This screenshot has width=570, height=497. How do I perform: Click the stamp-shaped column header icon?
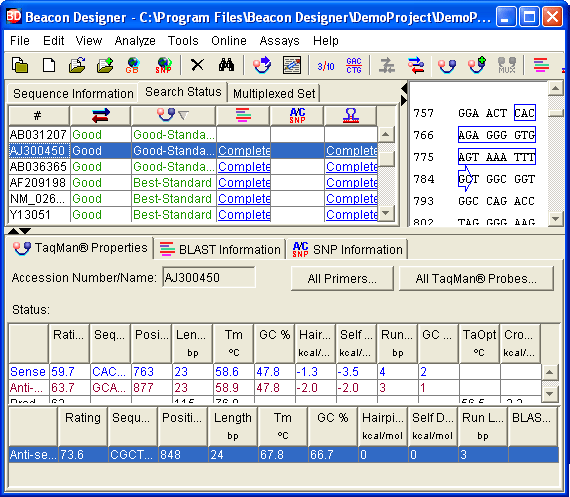[x=351, y=116]
